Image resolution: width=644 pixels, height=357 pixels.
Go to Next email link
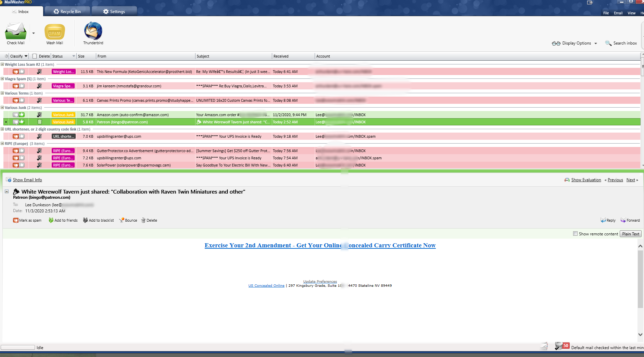pyautogui.click(x=631, y=180)
